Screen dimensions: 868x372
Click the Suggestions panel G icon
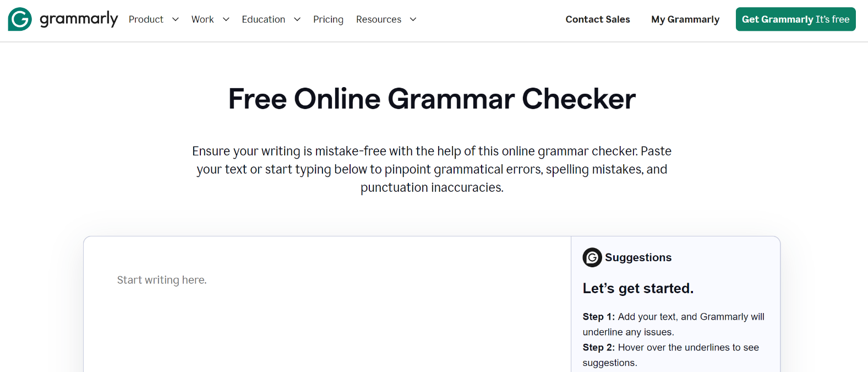592,257
